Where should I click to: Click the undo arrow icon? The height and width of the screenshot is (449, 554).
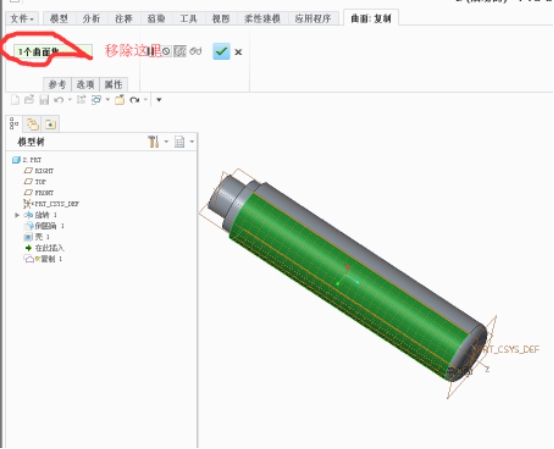coord(59,100)
